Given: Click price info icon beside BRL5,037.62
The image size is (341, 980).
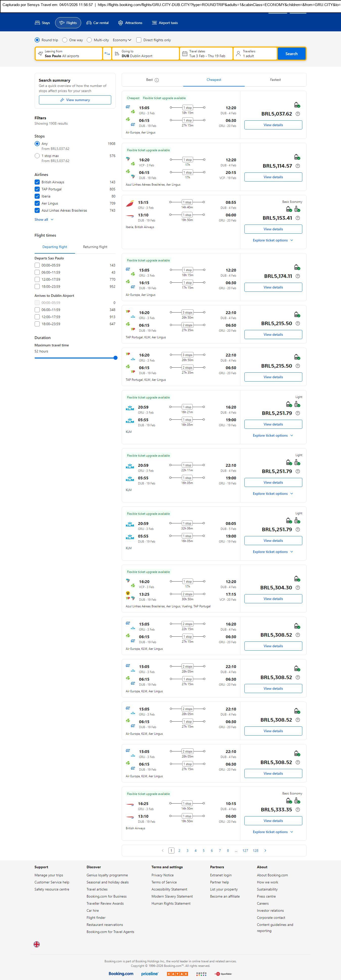Looking at the screenshot, I should click(x=298, y=114).
